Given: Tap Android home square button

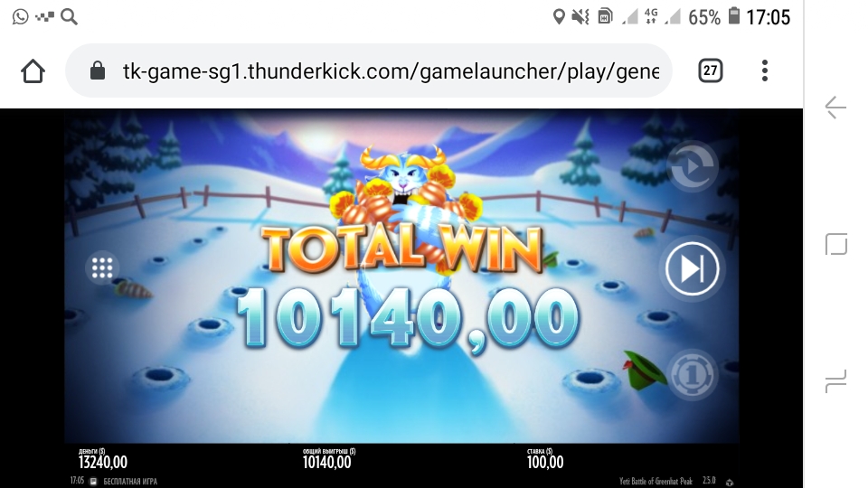Looking at the screenshot, I should click(835, 244).
